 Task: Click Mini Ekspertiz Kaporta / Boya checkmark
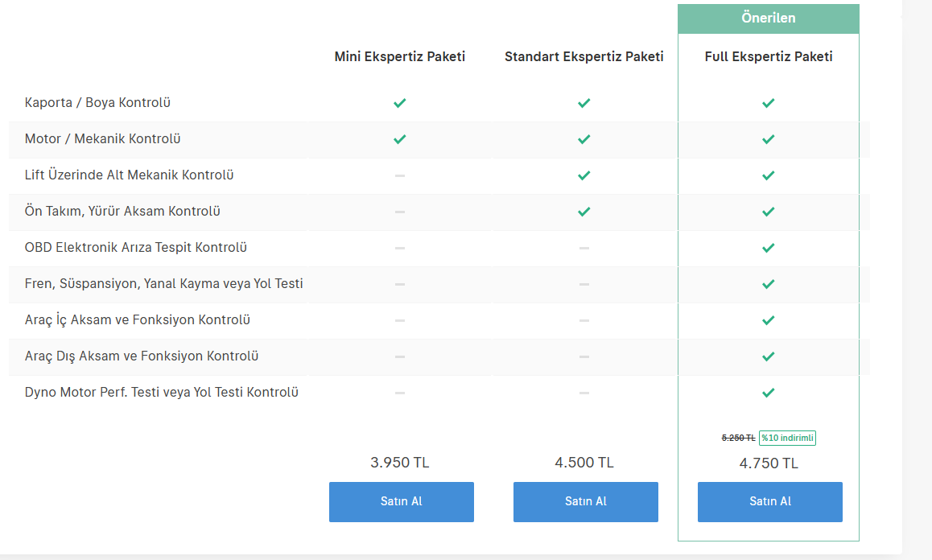pos(400,103)
